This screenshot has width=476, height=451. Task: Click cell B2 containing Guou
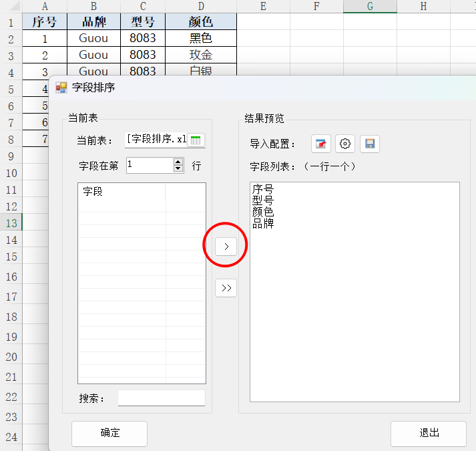click(94, 38)
